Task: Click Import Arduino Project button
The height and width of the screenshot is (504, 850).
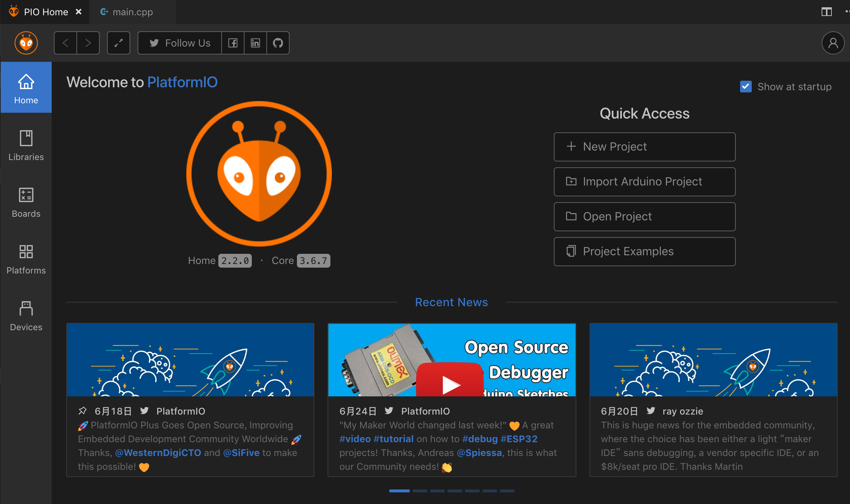Action: tap(644, 181)
